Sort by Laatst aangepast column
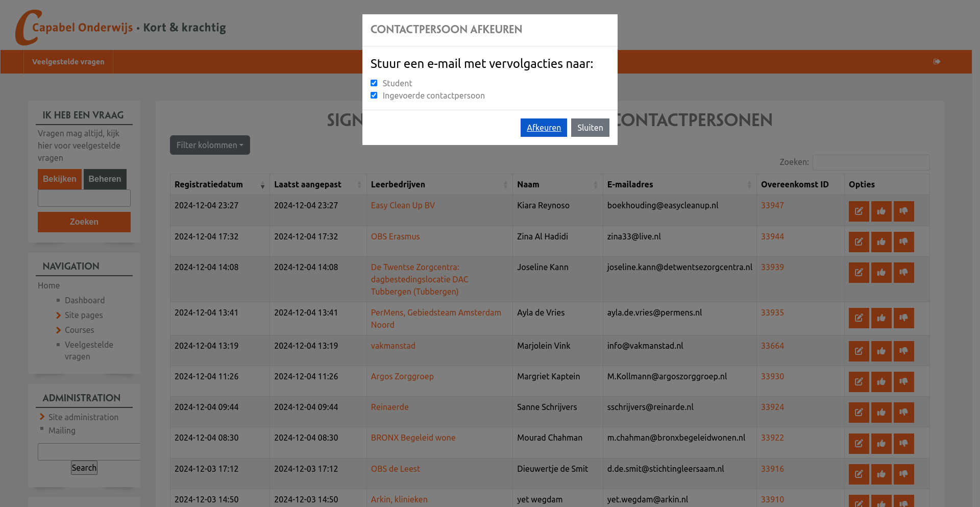This screenshot has height=507, width=980. click(x=318, y=184)
